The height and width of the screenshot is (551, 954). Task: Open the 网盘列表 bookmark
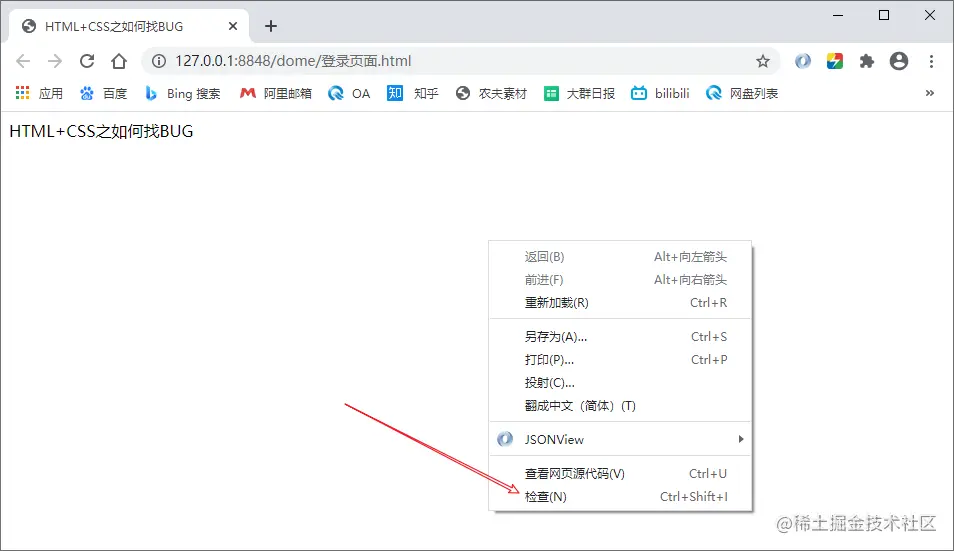point(742,93)
